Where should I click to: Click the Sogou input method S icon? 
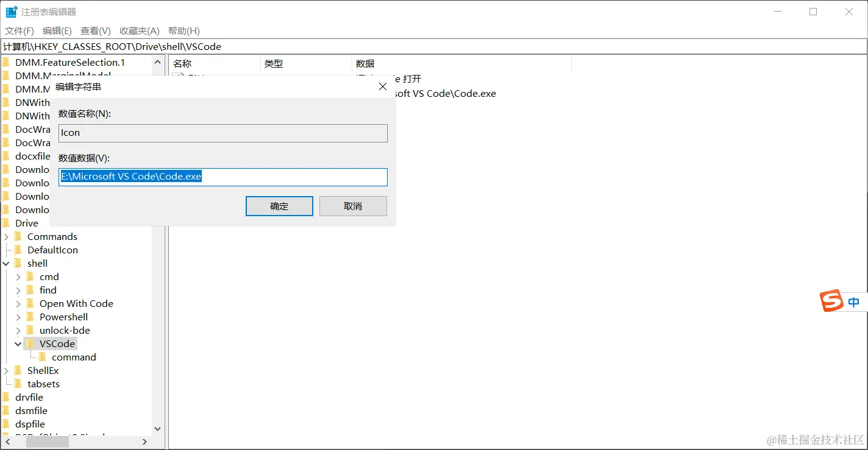(831, 301)
